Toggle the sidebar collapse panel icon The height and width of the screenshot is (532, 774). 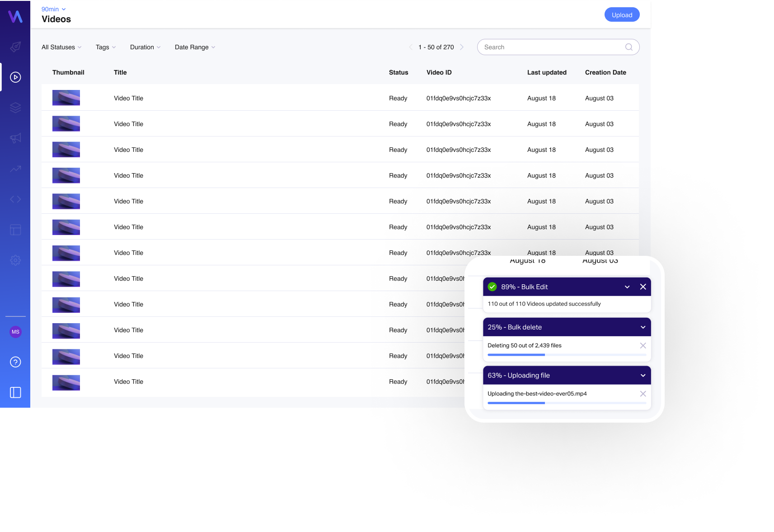pyautogui.click(x=15, y=392)
